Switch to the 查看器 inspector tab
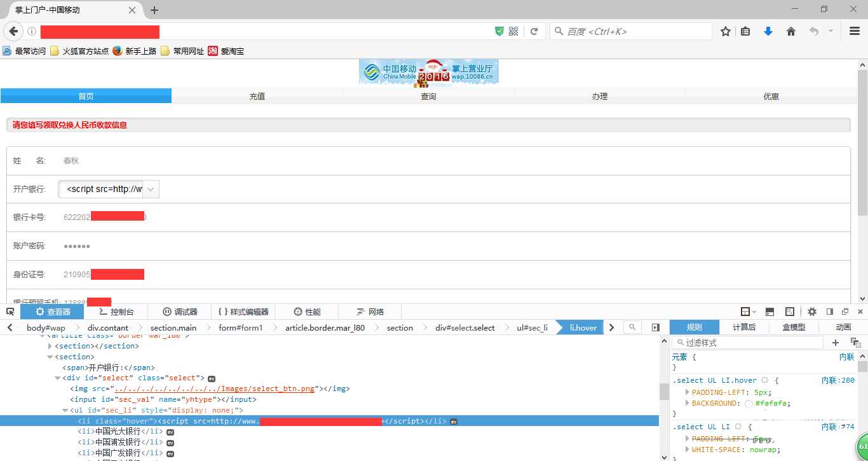Image resolution: width=868 pixels, height=461 pixels. (x=52, y=312)
